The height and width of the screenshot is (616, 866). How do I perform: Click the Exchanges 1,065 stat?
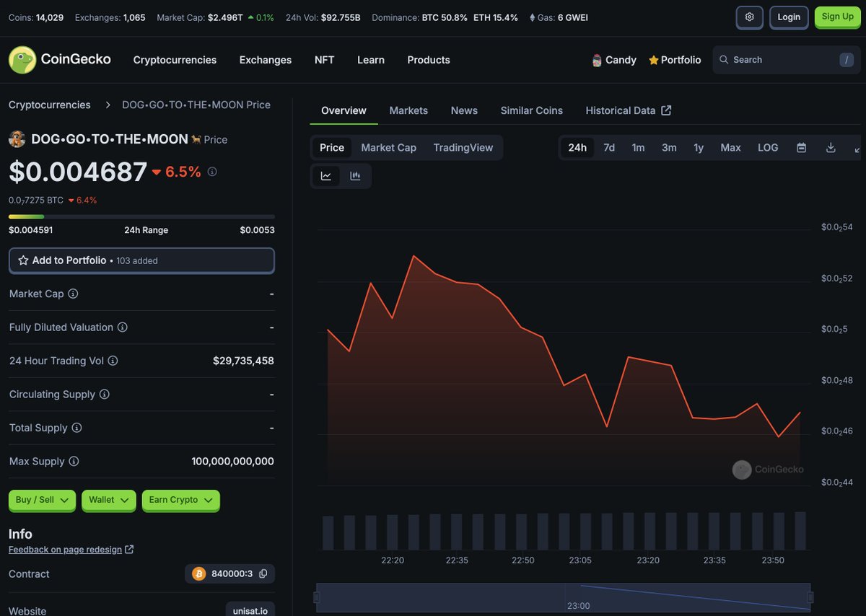pyautogui.click(x=110, y=17)
